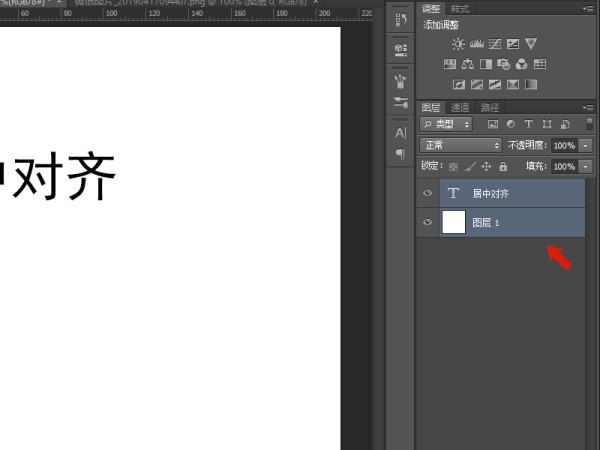The width and height of the screenshot is (600, 450).
Task: Open the 类型 filter type dropdown
Action: [446, 124]
